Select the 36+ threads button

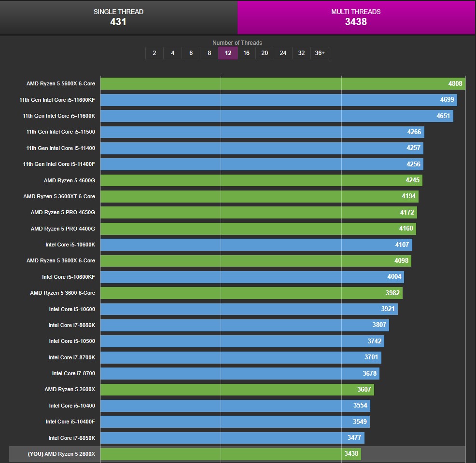[320, 53]
